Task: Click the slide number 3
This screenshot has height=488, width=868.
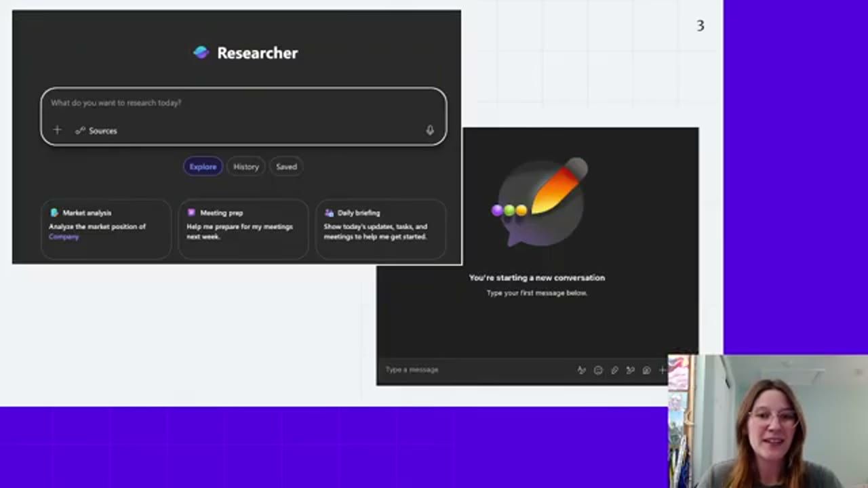Action: tap(701, 26)
